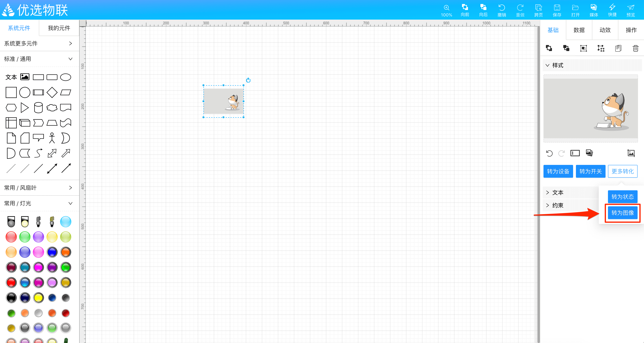The height and width of the screenshot is (343, 644).
Task: Undo last action with 撤销
Action: [502, 10]
